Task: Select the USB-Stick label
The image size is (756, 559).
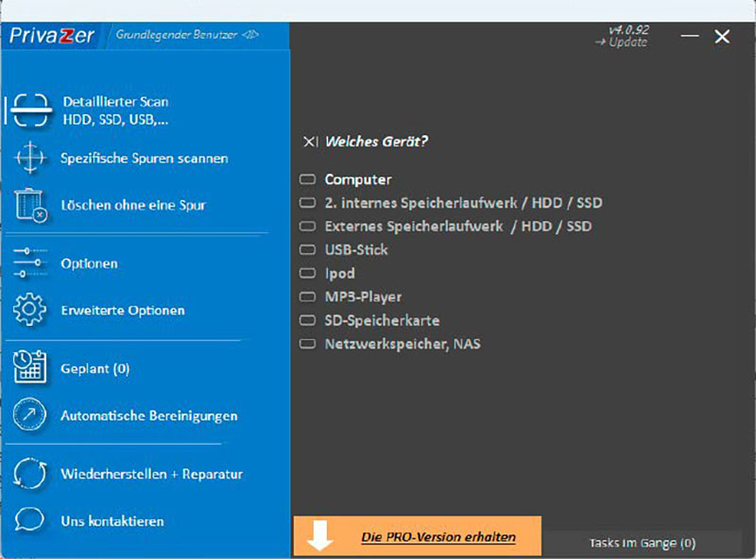Action: [x=356, y=249]
